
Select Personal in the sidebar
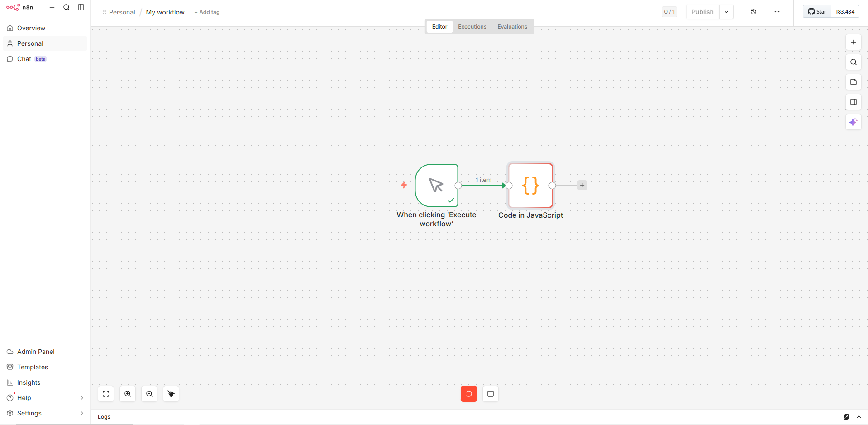pos(45,43)
